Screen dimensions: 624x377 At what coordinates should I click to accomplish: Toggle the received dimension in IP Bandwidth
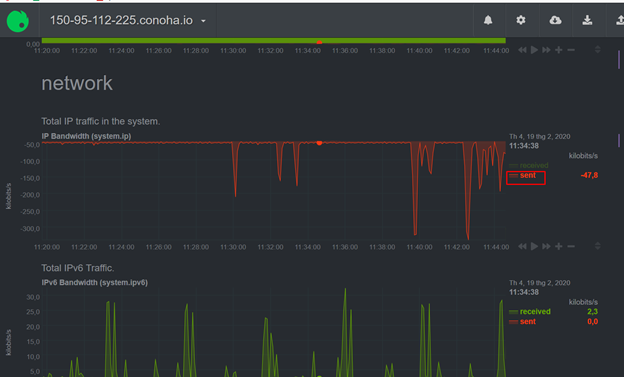coord(529,165)
